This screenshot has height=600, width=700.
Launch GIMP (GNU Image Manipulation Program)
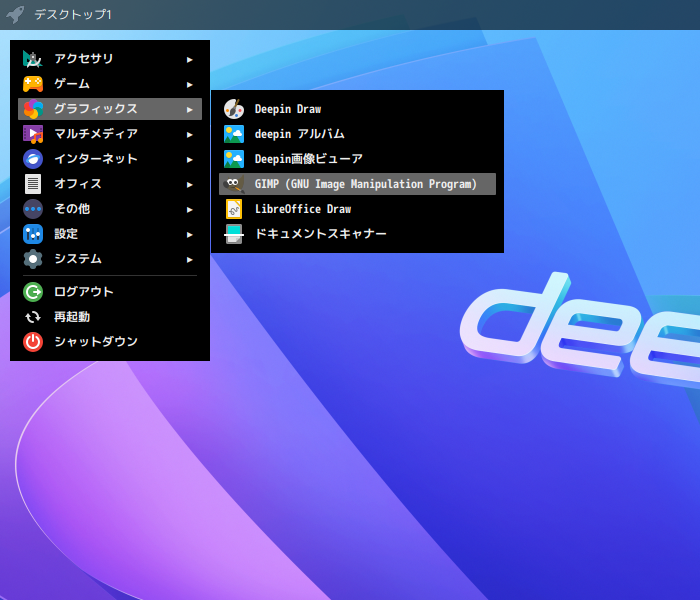(357, 184)
